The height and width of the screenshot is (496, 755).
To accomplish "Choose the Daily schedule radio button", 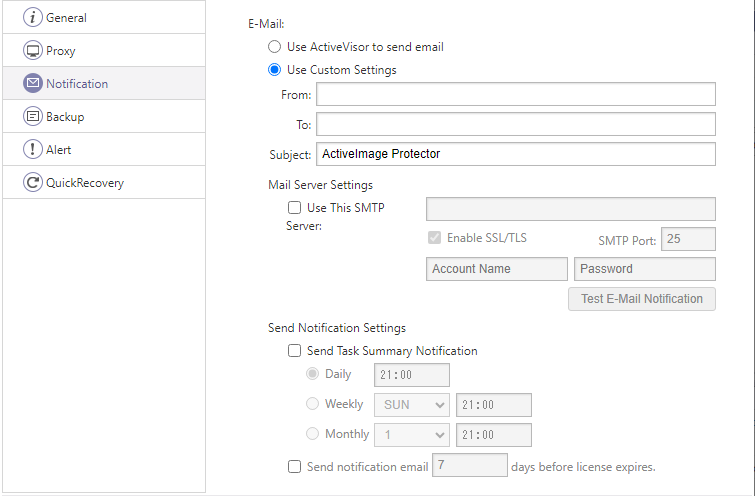I will [x=312, y=374].
